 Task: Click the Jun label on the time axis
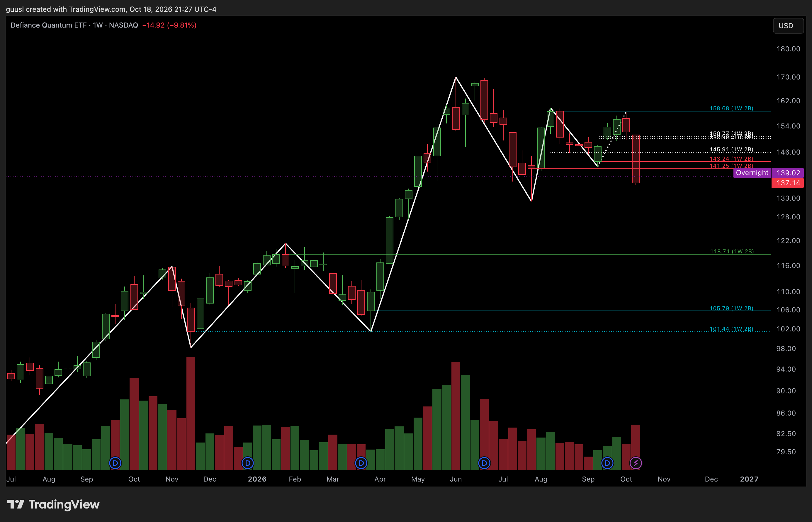point(456,479)
